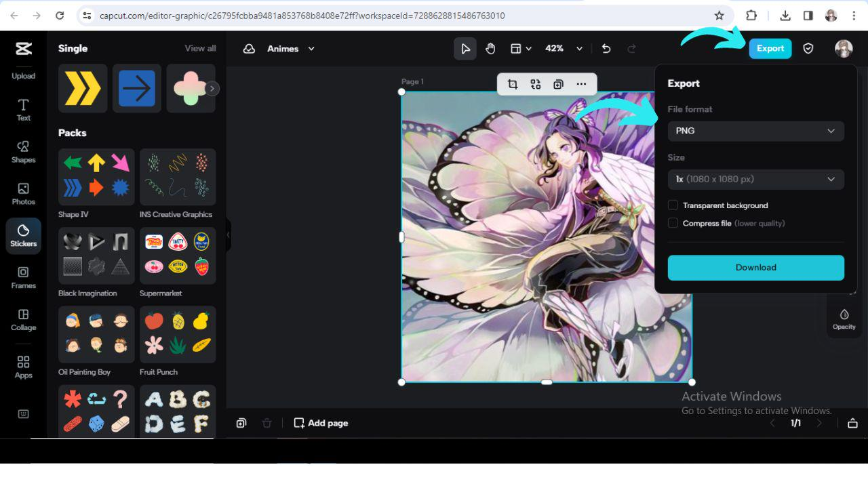868x488 pixels.
Task: Click the shield icon beside Export
Action: (808, 49)
